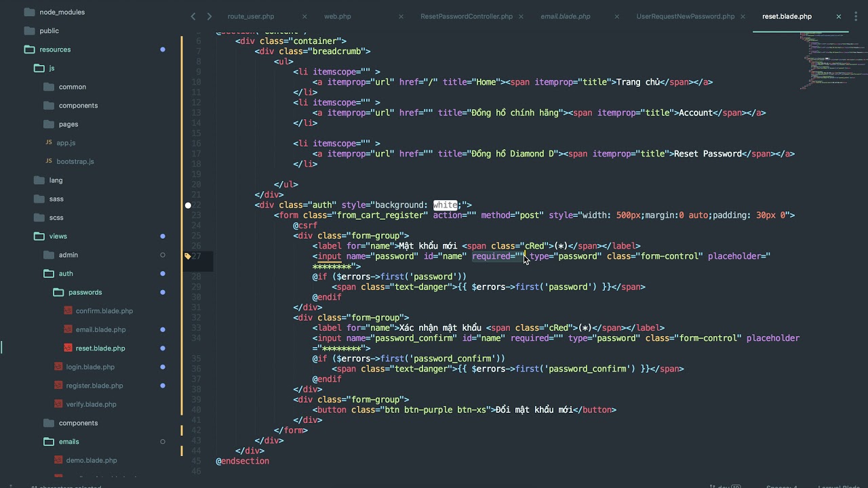Image resolution: width=868 pixels, height=488 pixels.
Task: Collapse the views folder
Action: pos(39,236)
